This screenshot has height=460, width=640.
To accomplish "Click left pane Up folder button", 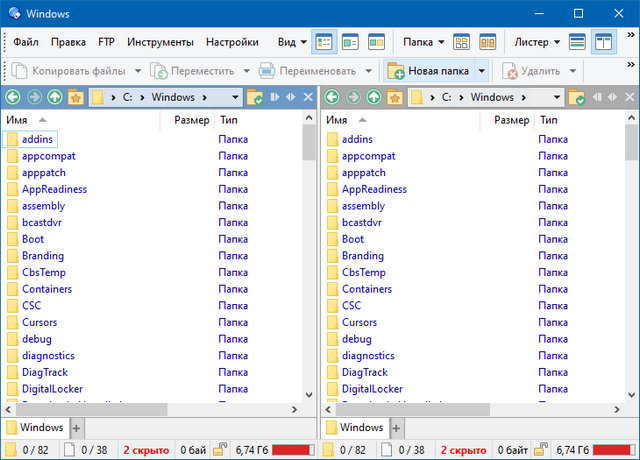I will pos(54,98).
